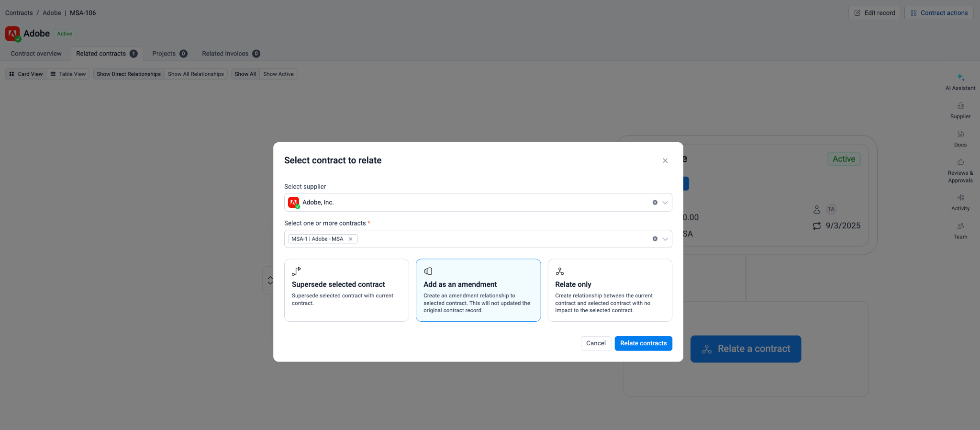Switch to the Contract overview tab
The height and width of the screenshot is (430, 980).
click(36, 54)
